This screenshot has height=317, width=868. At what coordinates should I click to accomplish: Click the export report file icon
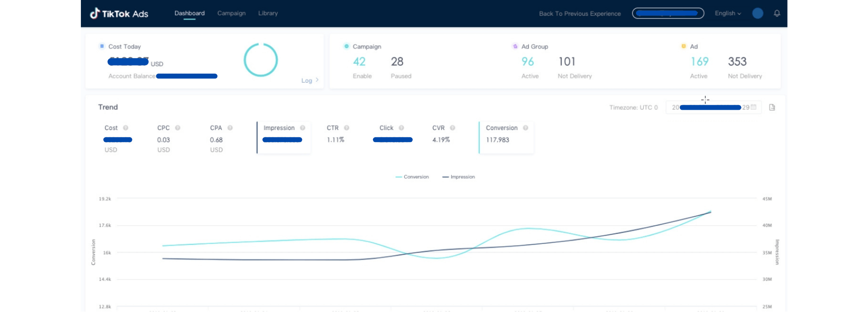click(x=772, y=107)
